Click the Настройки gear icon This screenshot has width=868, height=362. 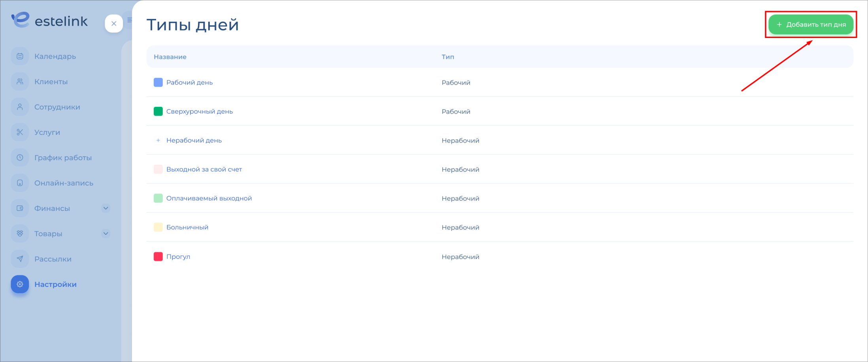[x=20, y=284]
